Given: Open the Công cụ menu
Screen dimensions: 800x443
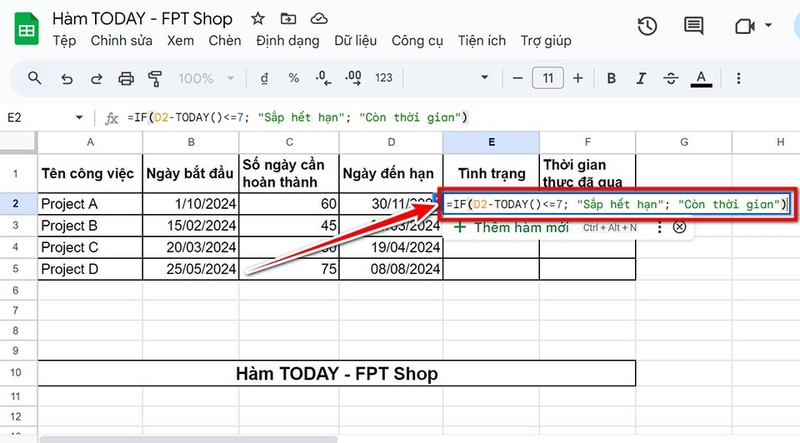Looking at the screenshot, I should tap(417, 41).
